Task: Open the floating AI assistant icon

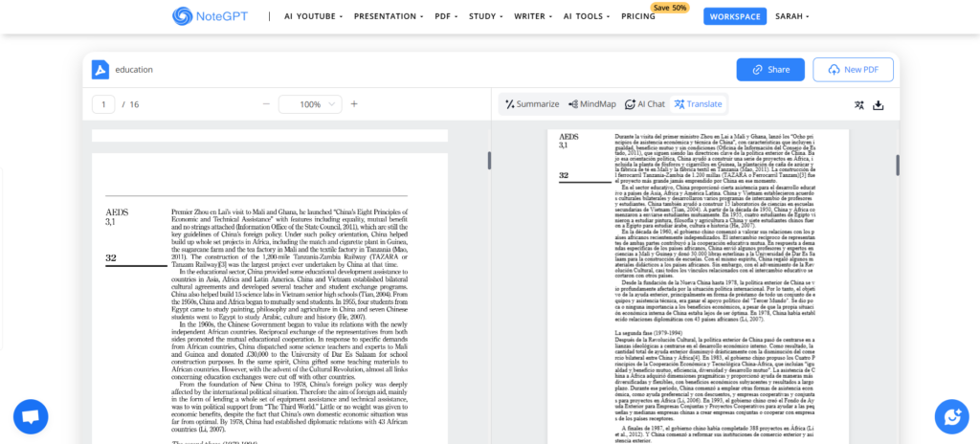Action: 951,415
